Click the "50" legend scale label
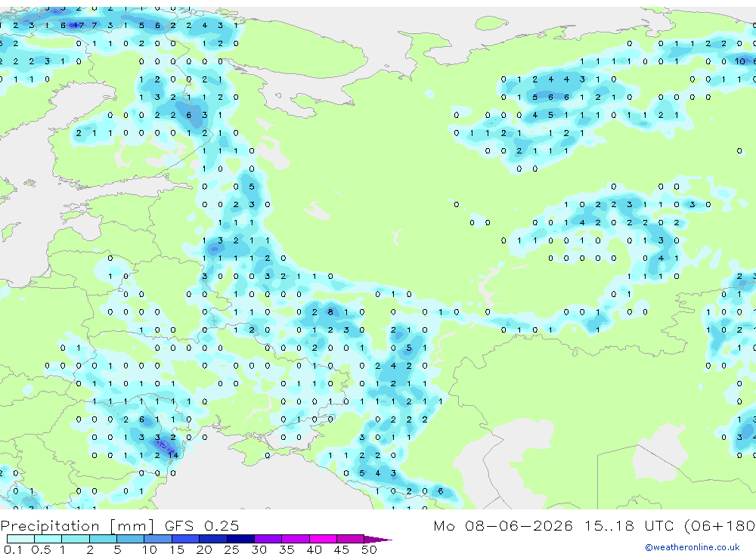Viewport: 756px width, 554px height. click(369, 549)
